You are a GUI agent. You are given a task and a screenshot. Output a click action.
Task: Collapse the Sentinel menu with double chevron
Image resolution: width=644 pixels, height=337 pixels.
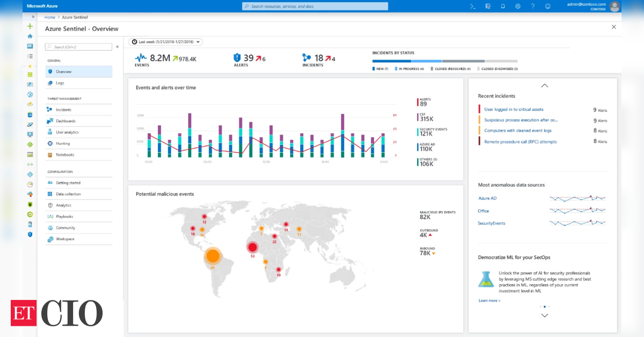coord(118,47)
